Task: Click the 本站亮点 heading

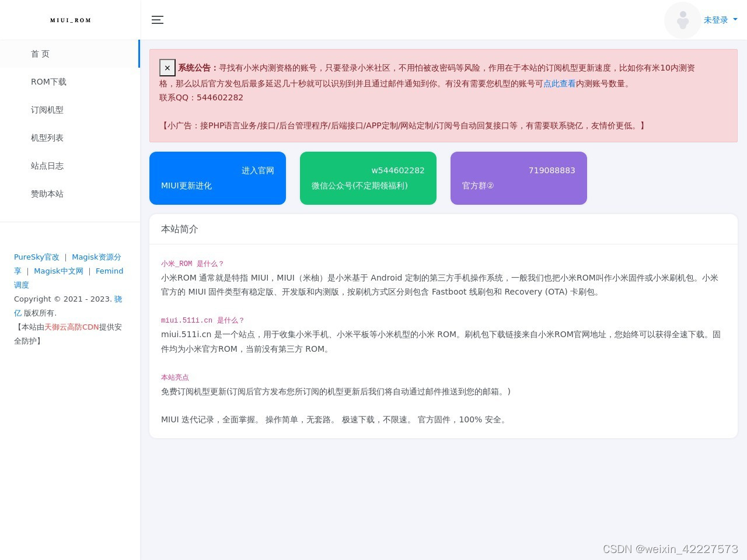Action: click(x=175, y=377)
